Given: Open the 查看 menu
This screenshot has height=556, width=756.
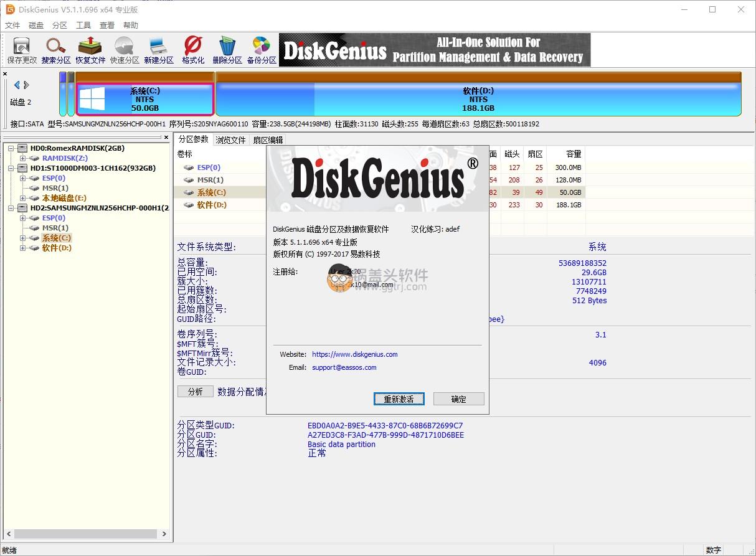Looking at the screenshot, I should (107, 26).
